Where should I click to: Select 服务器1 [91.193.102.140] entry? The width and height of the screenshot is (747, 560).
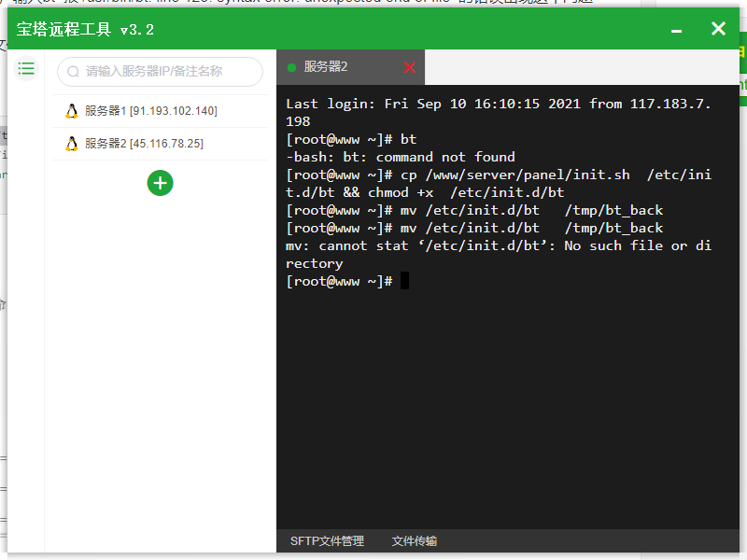(160, 111)
